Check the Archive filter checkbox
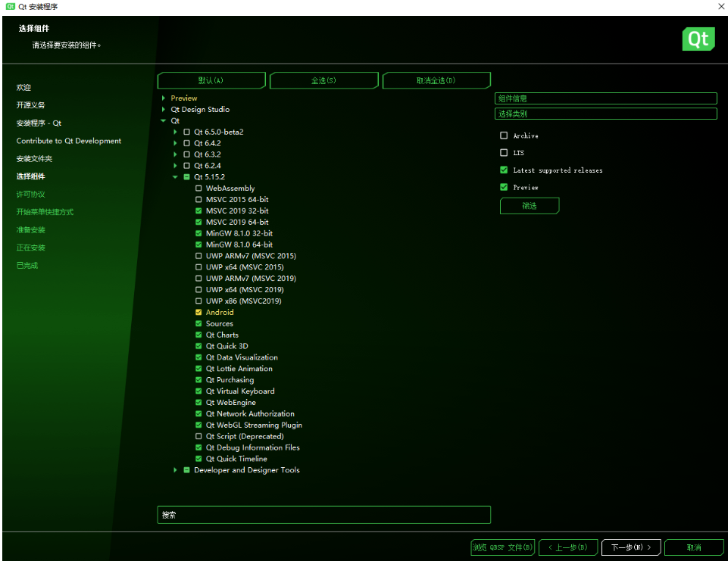 tap(504, 136)
